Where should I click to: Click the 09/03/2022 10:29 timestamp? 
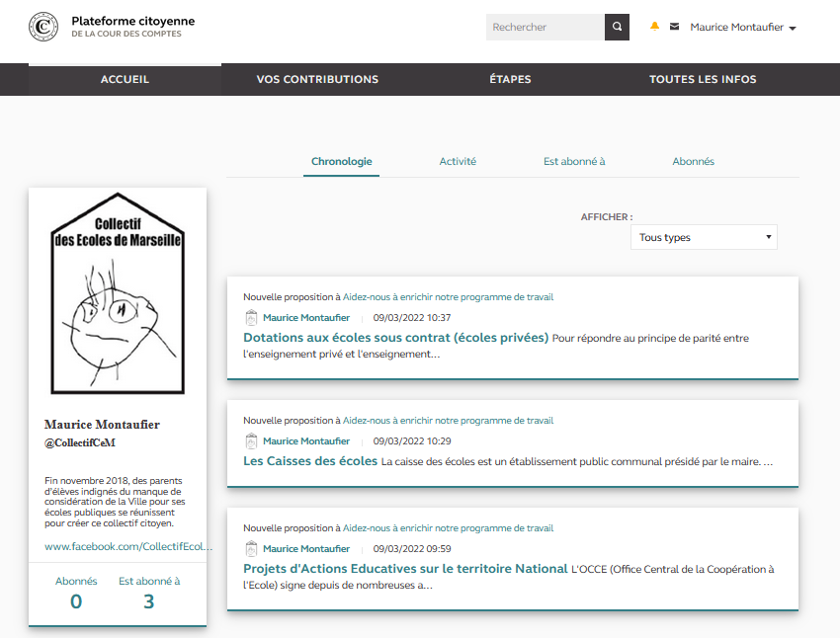click(412, 441)
